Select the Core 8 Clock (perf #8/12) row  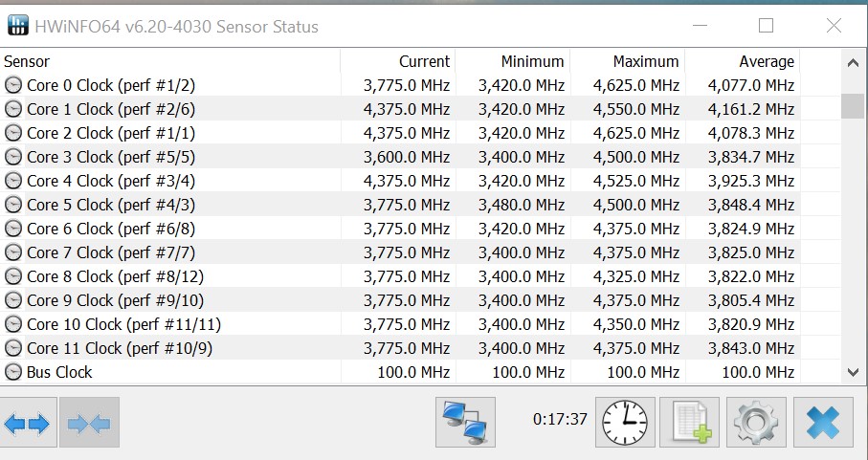pyautogui.click(x=400, y=276)
